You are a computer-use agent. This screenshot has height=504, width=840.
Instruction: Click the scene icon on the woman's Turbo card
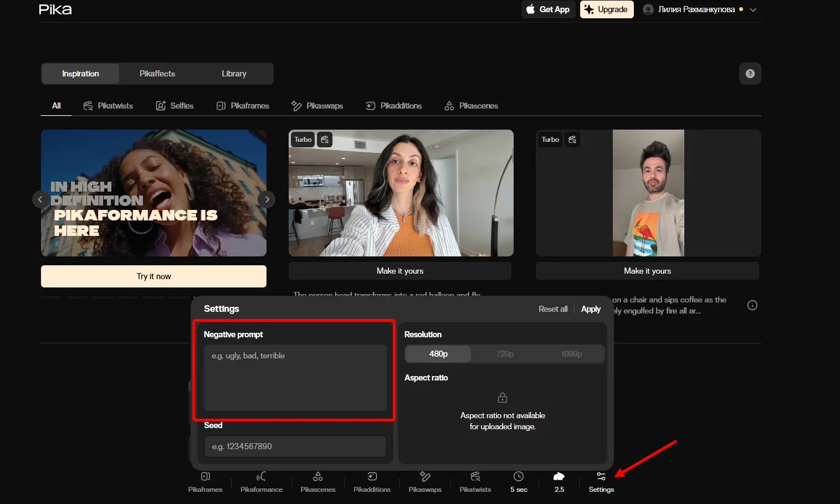coord(325,140)
